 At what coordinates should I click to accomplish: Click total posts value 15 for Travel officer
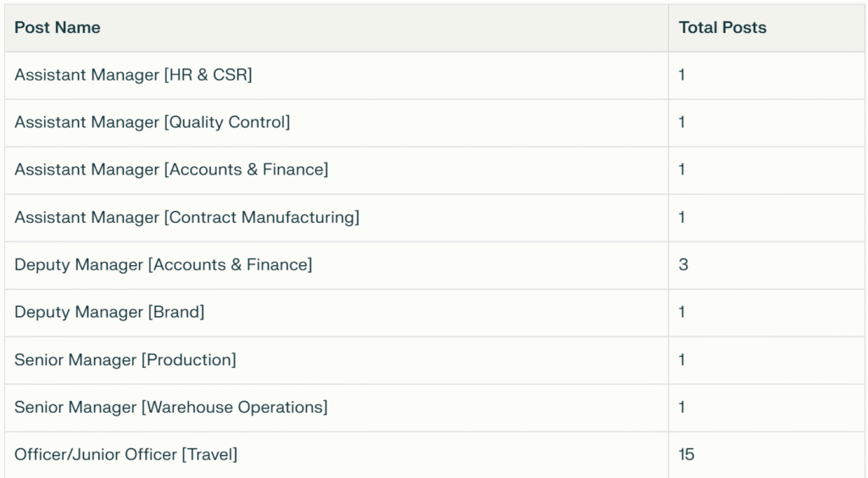click(x=687, y=455)
